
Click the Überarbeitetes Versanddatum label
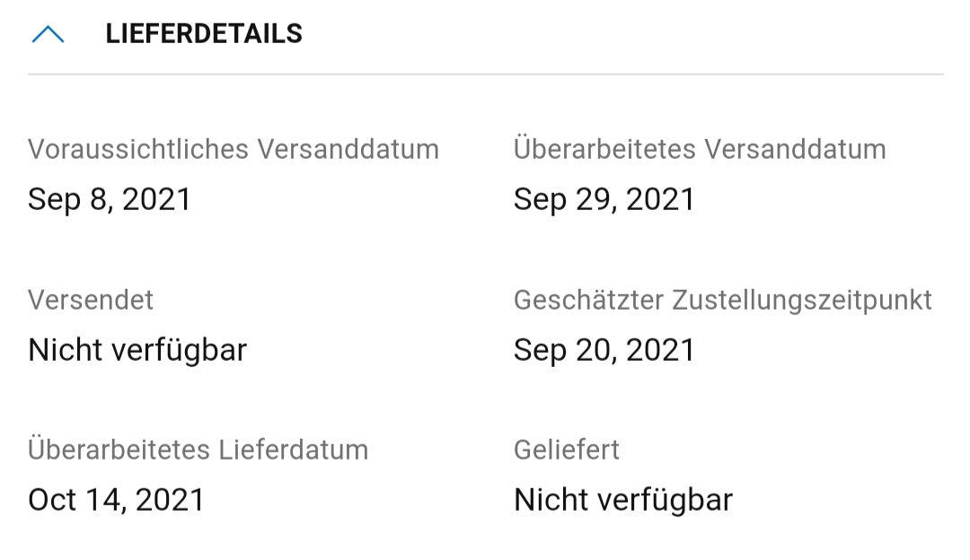tap(699, 149)
